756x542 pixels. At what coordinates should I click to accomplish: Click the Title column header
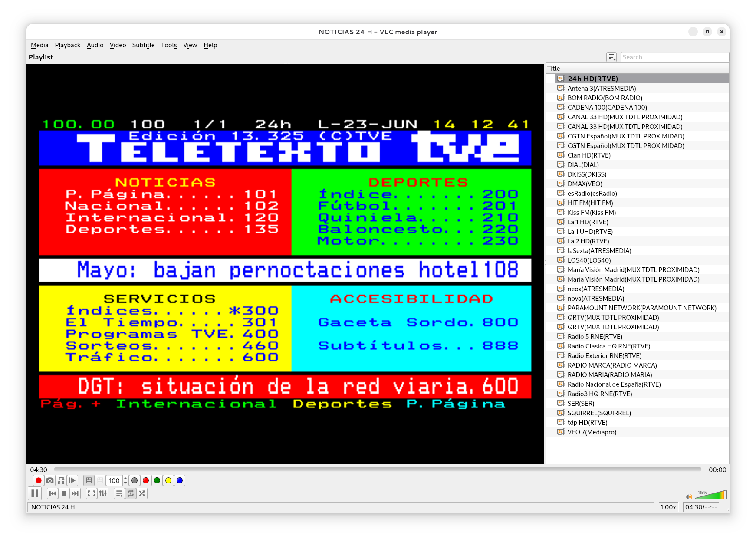pyautogui.click(x=638, y=69)
